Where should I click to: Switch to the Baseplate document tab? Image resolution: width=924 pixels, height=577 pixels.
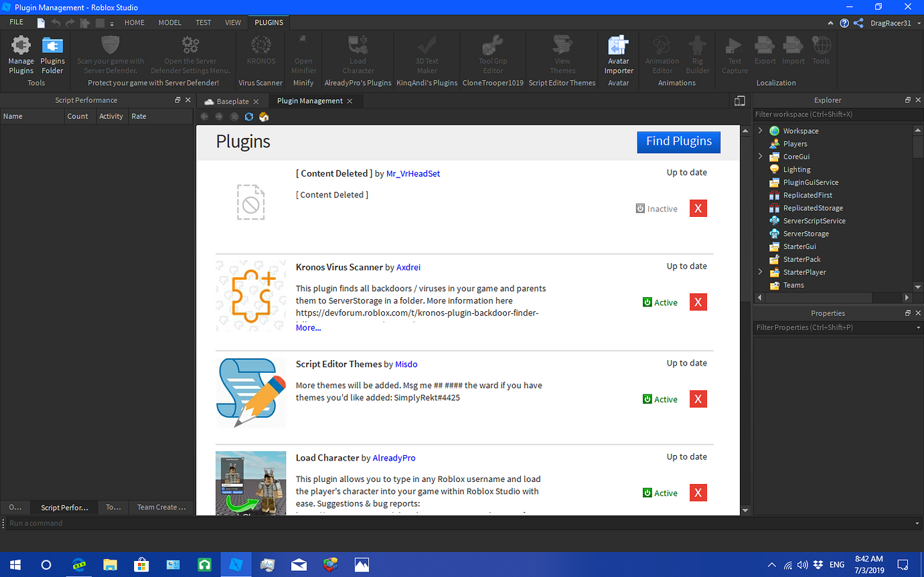tap(232, 101)
